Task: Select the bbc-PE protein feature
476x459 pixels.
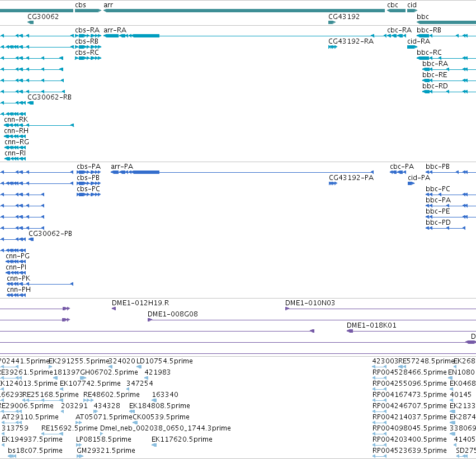Action: (x=451, y=217)
